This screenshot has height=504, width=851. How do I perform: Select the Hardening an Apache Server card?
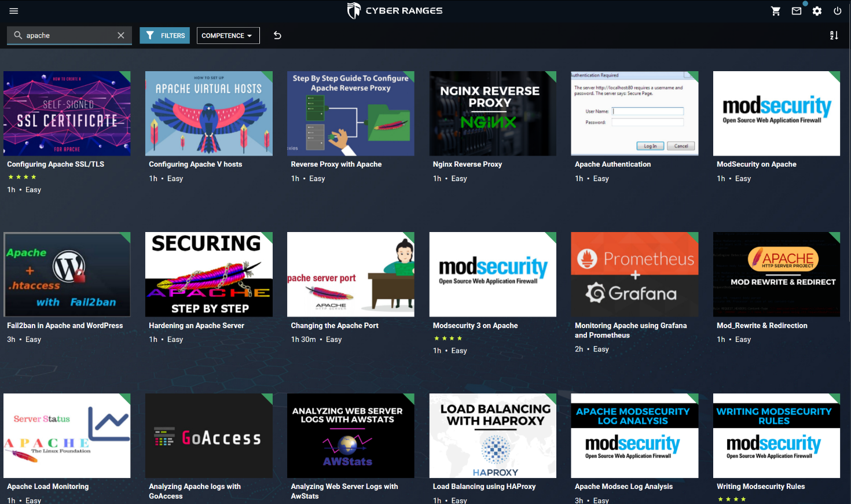tap(208, 274)
